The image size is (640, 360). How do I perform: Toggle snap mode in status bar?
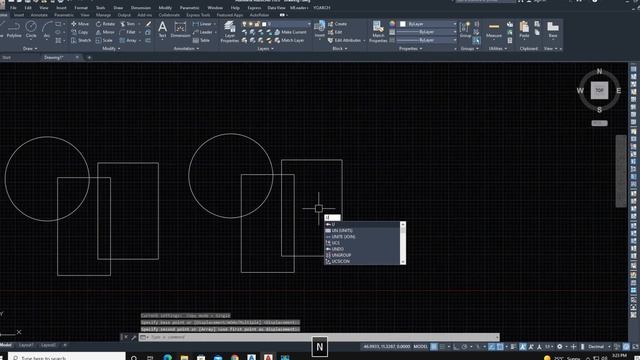(442, 347)
